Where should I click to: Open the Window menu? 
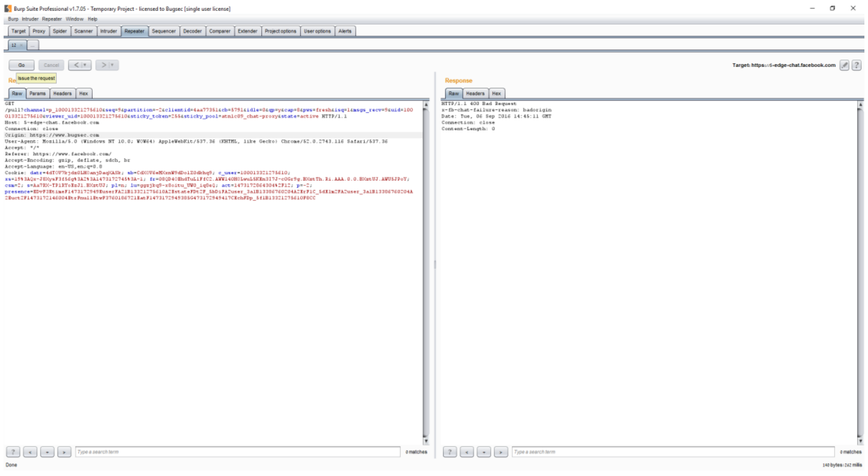point(75,19)
